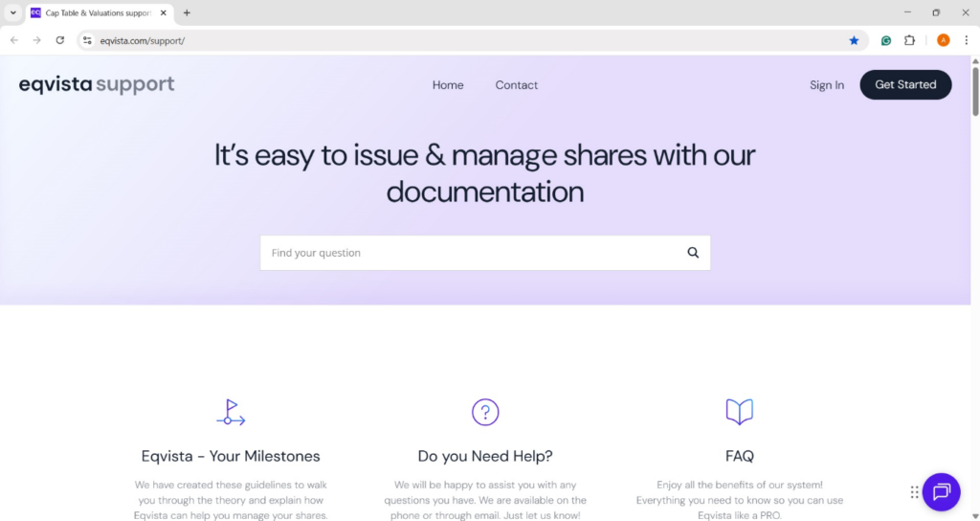Open the live chat widget
The image size is (980, 521).
(940, 491)
